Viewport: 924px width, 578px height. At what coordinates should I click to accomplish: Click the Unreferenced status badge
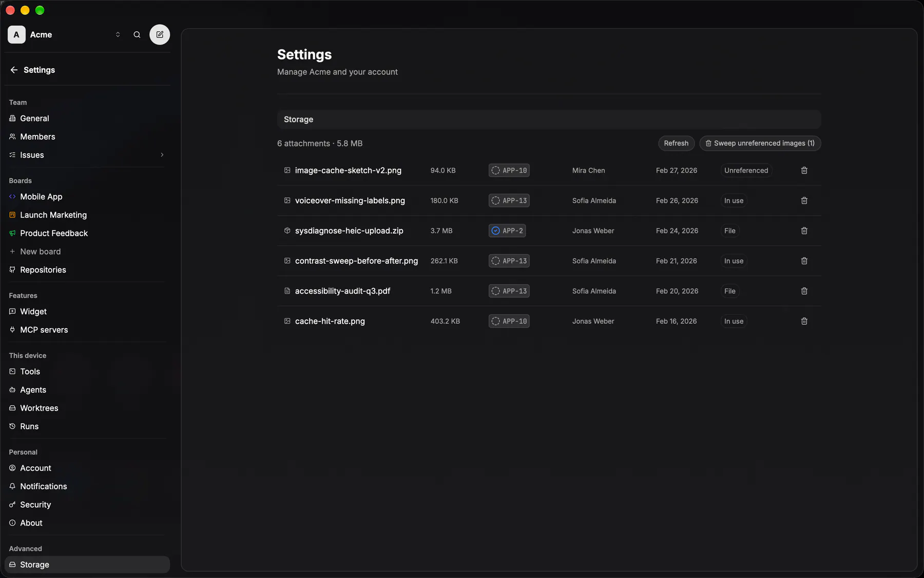[746, 170]
